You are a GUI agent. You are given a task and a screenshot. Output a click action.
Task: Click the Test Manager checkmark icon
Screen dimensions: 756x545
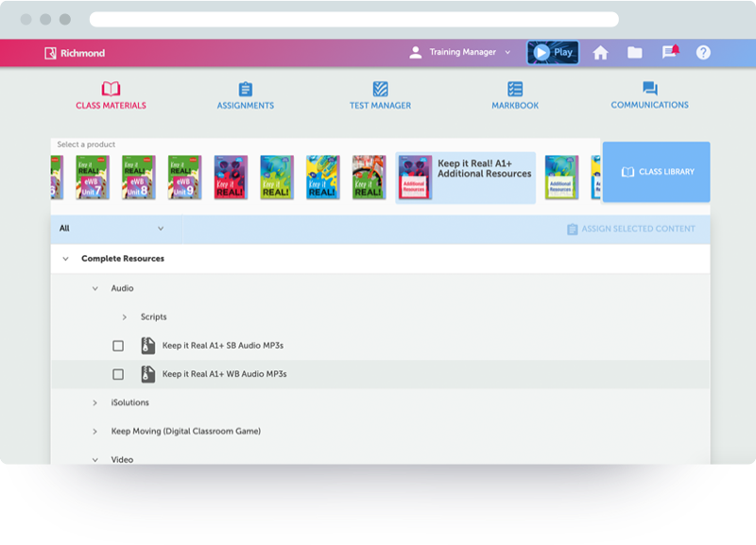[x=381, y=89]
